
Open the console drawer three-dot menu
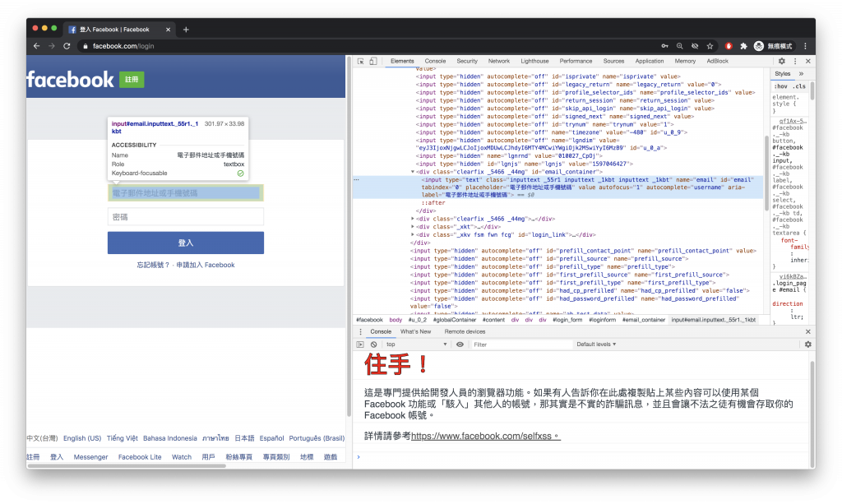(360, 331)
